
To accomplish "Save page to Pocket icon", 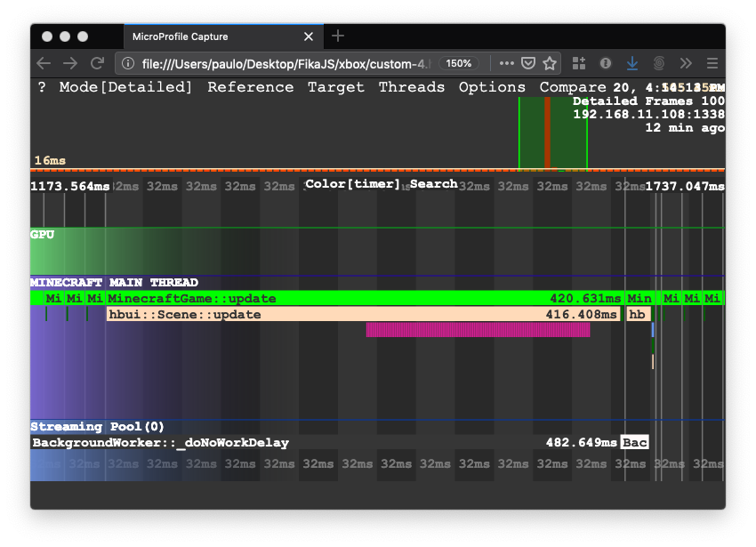I will [528, 63].
